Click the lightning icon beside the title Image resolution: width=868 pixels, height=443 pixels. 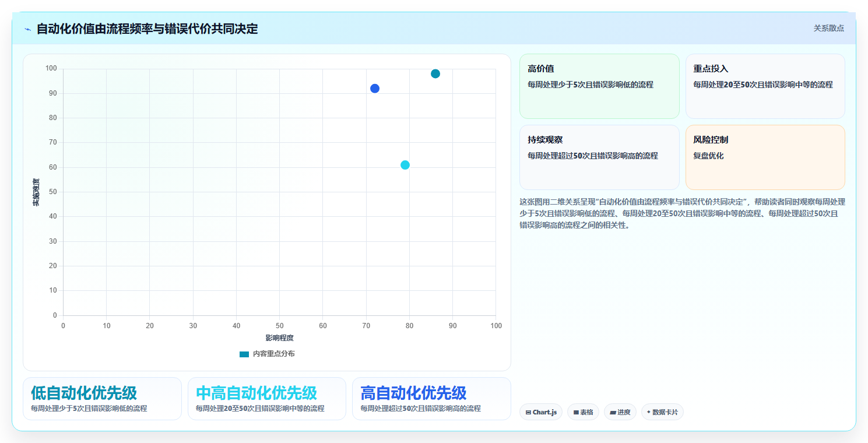[x=27, y=29]
